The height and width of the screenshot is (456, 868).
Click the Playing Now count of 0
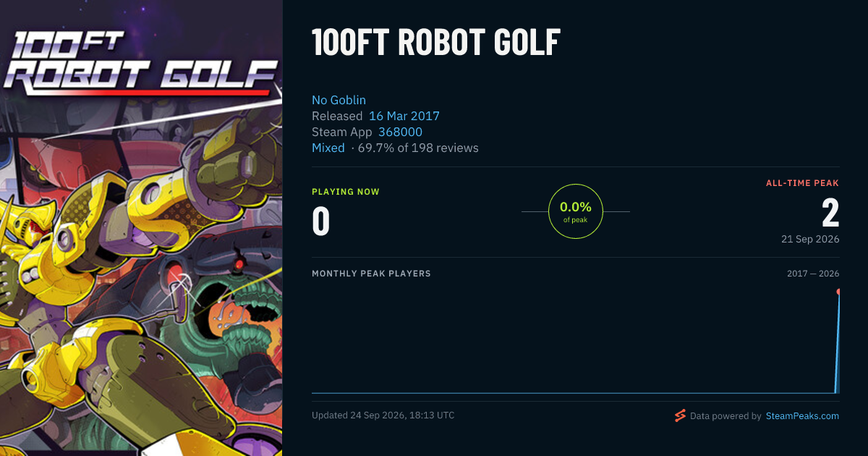[x=321, y=221]
